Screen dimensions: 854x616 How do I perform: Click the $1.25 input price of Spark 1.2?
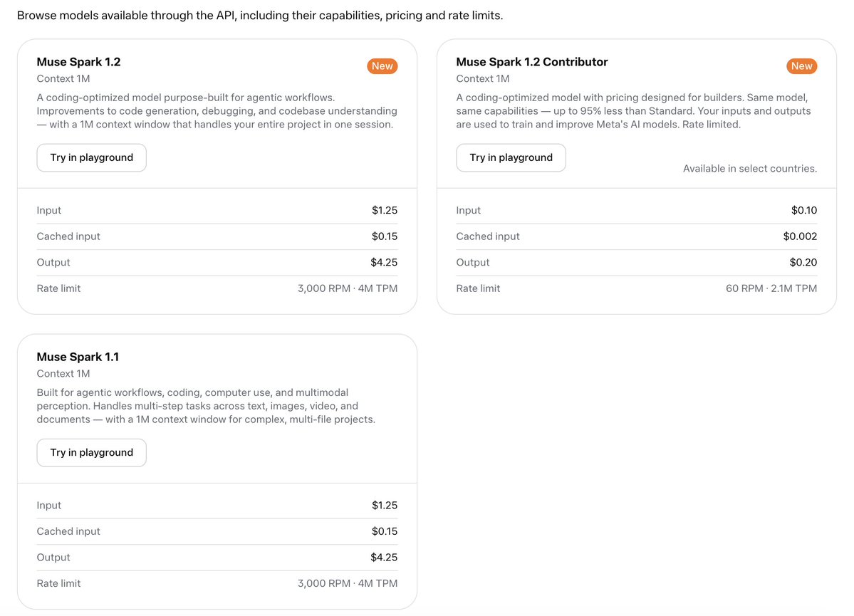(x=385, y=210)
